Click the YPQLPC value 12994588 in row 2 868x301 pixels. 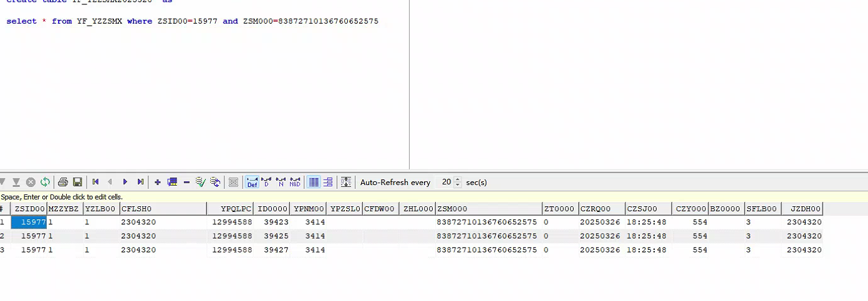(232, 236)
